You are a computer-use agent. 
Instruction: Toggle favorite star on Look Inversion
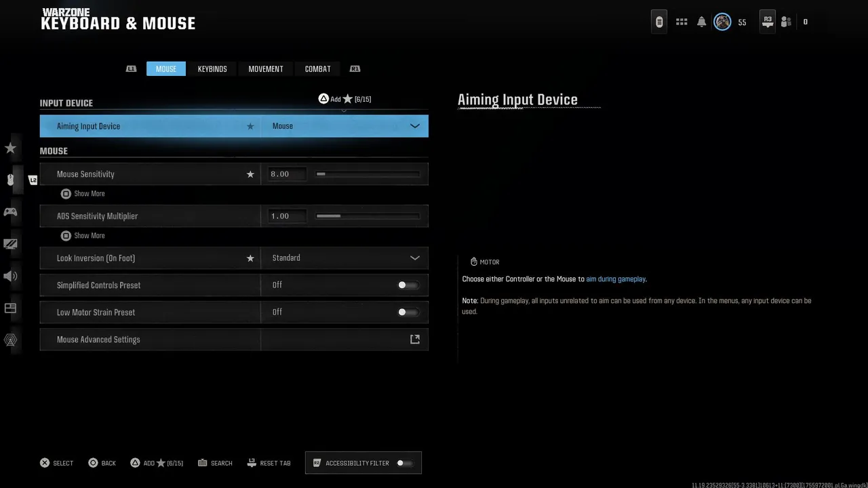[x=250, y=258]
